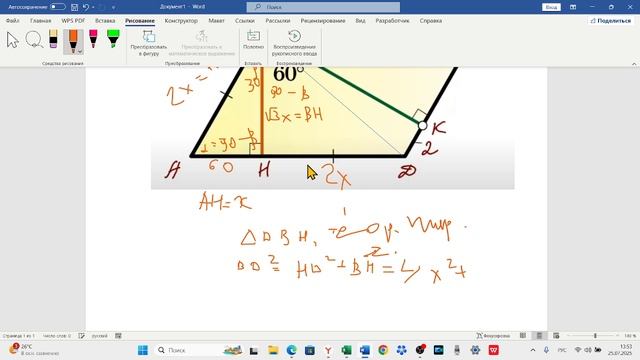The image size is (640, 360).
Task: Switch to the Справка tab
Action: (431, 20)
